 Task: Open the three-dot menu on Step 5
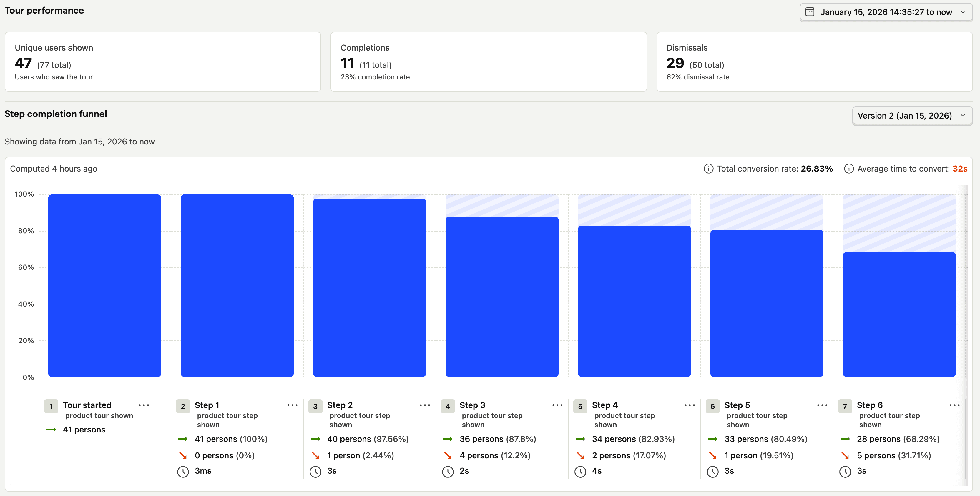tap(822, 405)
